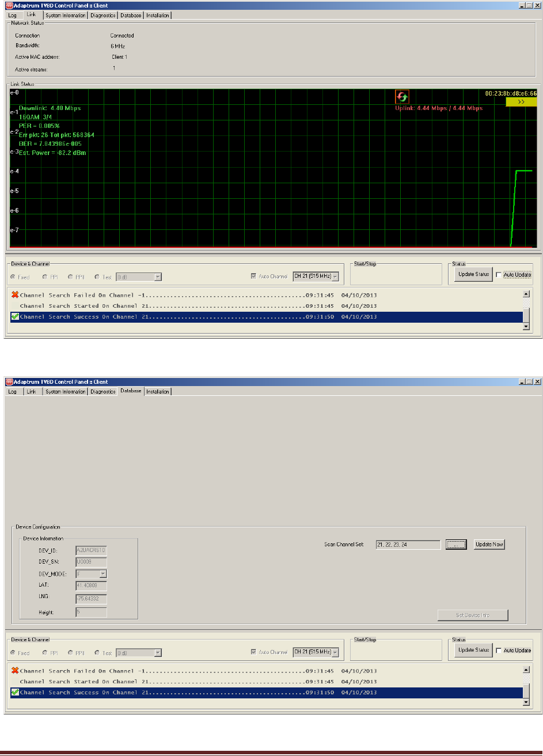Select the FPII radio button in upper window

pyautogui.click(x=71, y=277)
